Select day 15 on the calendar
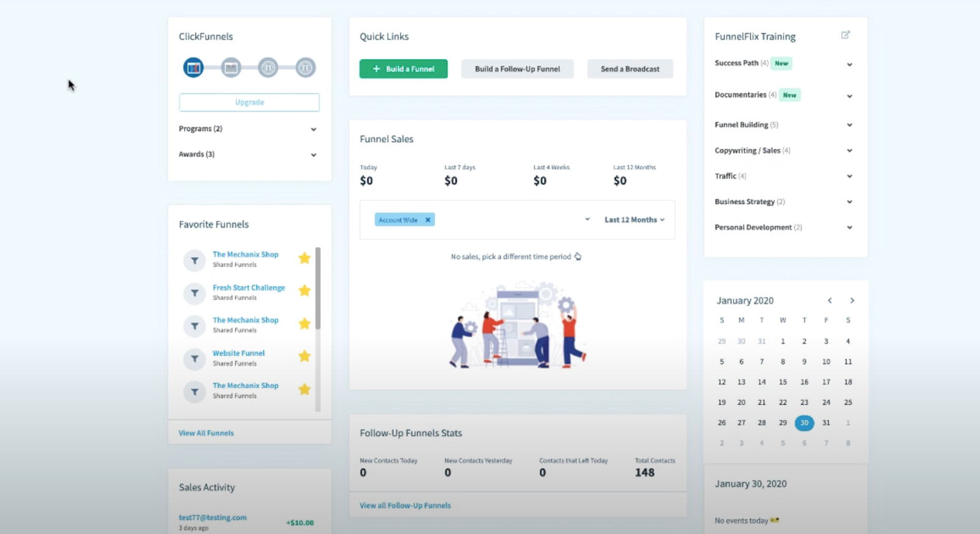 click(x=783, y=382)
